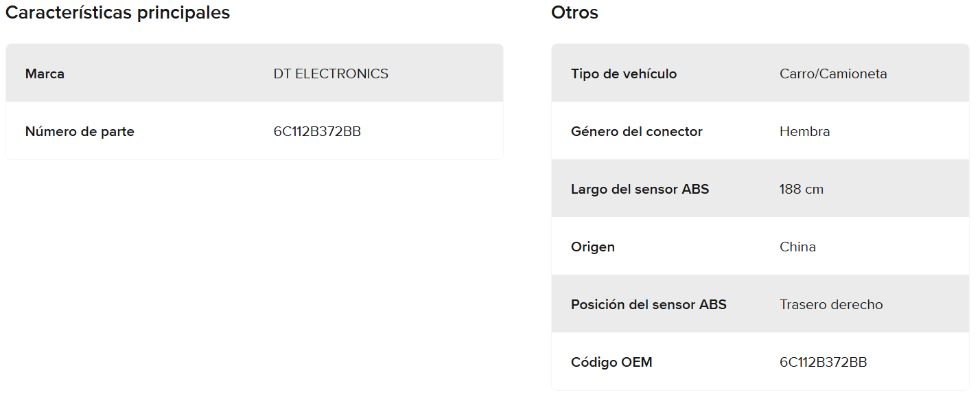Select the Largo del sensor ABS label

[640, 189]
